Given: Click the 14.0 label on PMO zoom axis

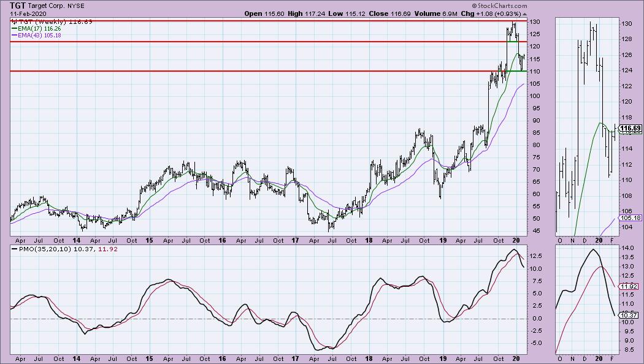Looking at the screenshot, I should click(627, 248).
